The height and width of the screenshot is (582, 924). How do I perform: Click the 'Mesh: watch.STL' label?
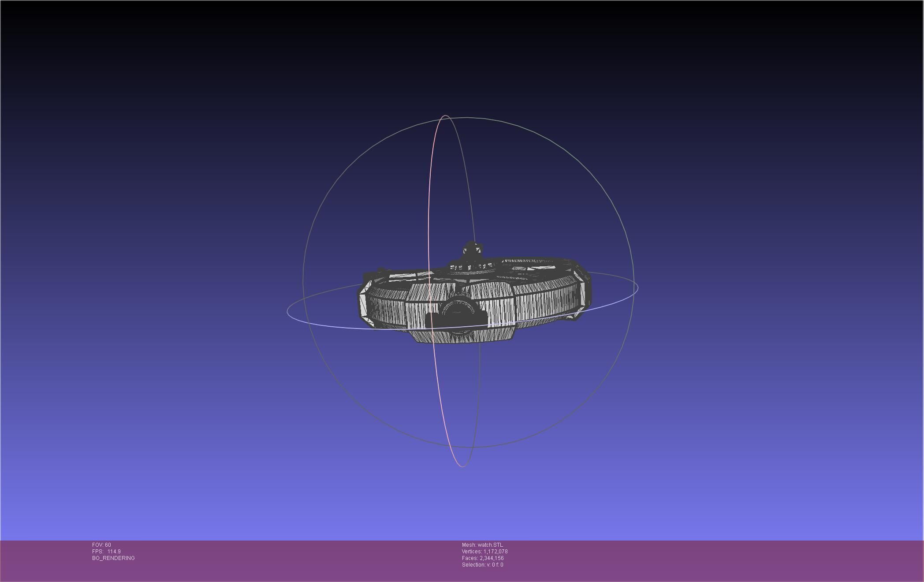coord(482,545)
